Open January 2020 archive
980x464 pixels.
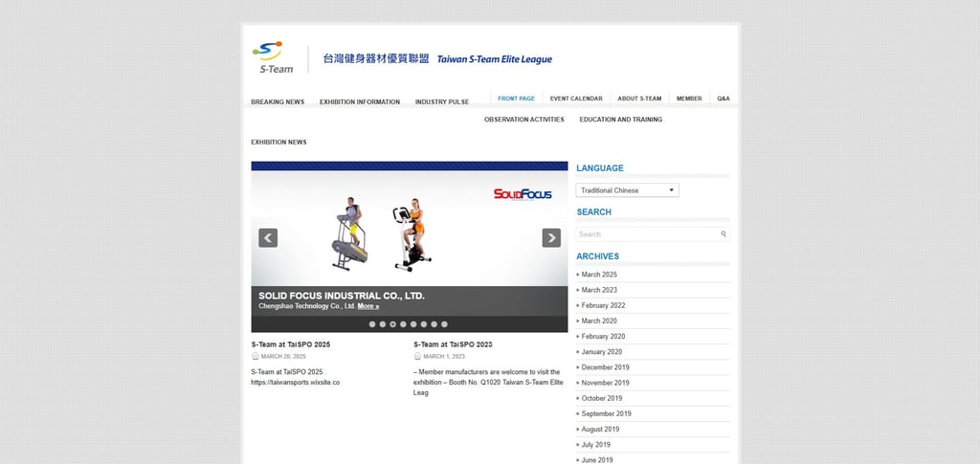(x=602, y=352)
